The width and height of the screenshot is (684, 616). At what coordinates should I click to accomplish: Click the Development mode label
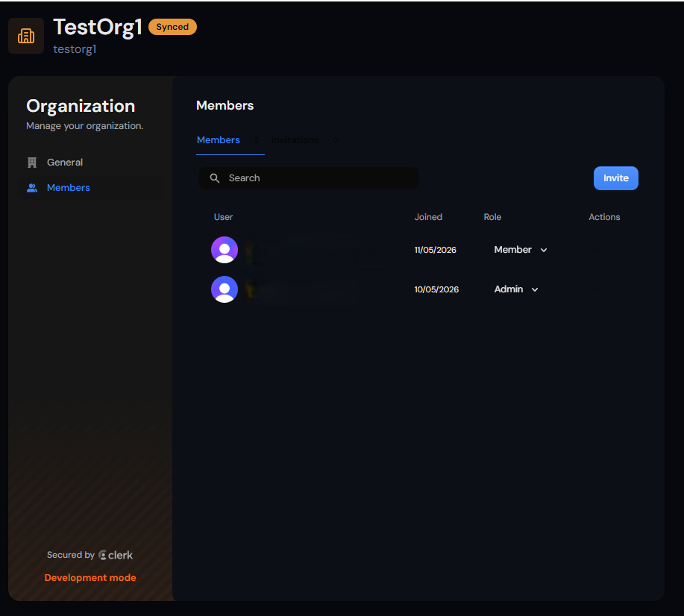[90, 578]
